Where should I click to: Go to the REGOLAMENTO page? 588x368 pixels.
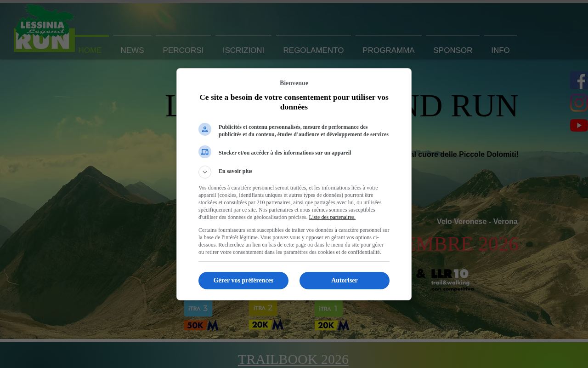(x=313, y=50)
